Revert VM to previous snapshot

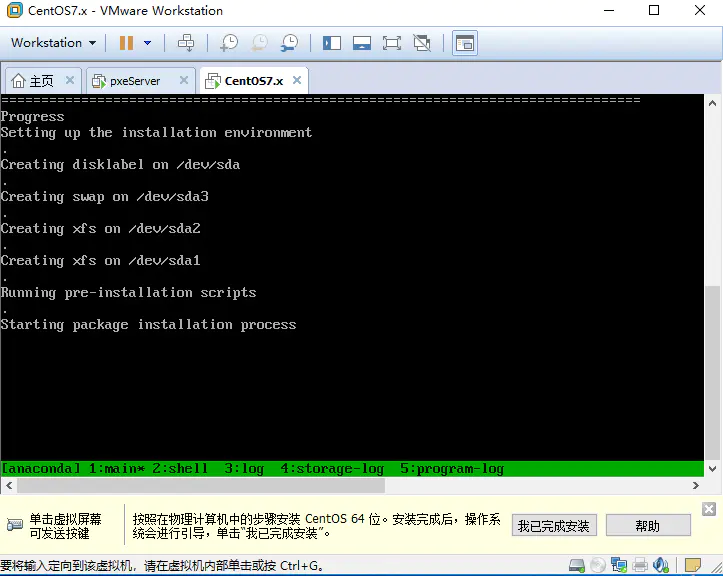(x=259, y=43)
